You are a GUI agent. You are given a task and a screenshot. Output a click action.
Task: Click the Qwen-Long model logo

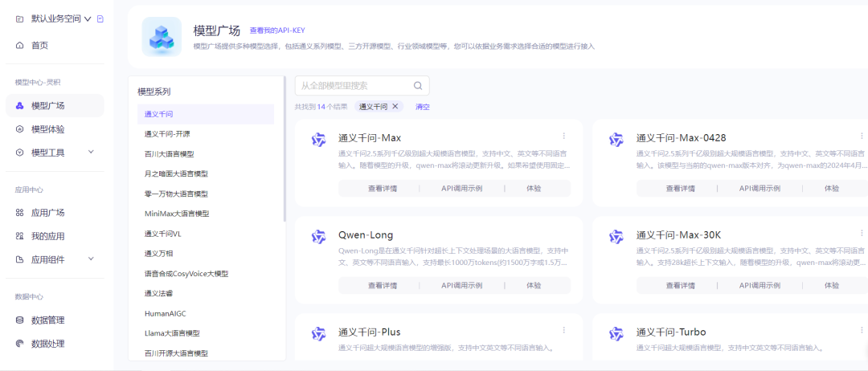click(x=318, y=237)
